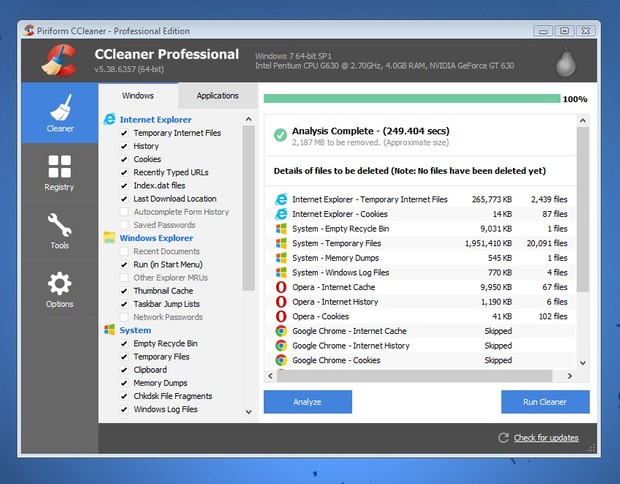The height and width of the screenshot is (484, 620).
Task: Toggle the Clipboard checkbox
Action: [x=124, y=370]
